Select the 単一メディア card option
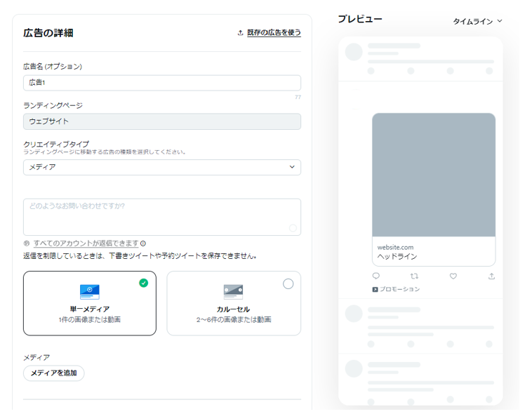The width and height of the screenshot is (532, 414). [x=90, y=303]
